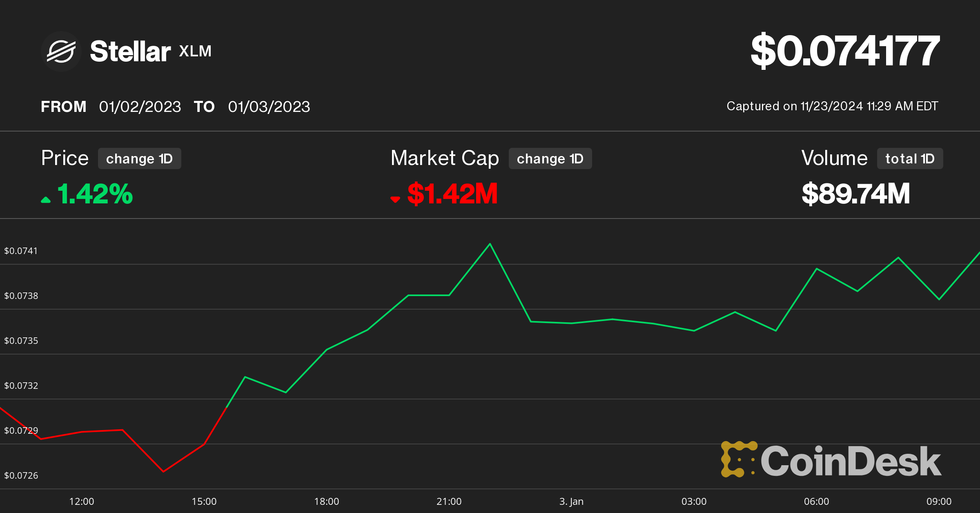Click the 12:00 time axis label
Image resolution: width=980 pixels, height=513 pixels.
(82, 502)
